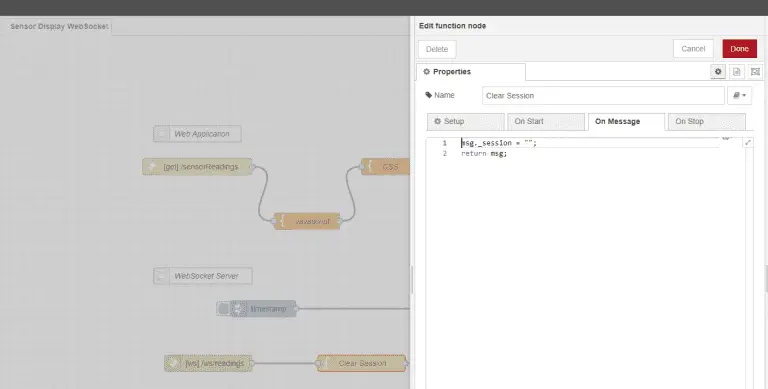This screenshot has width=768, height=389.
Task: Open the name field book dropdown
Action: coord(740,96)
